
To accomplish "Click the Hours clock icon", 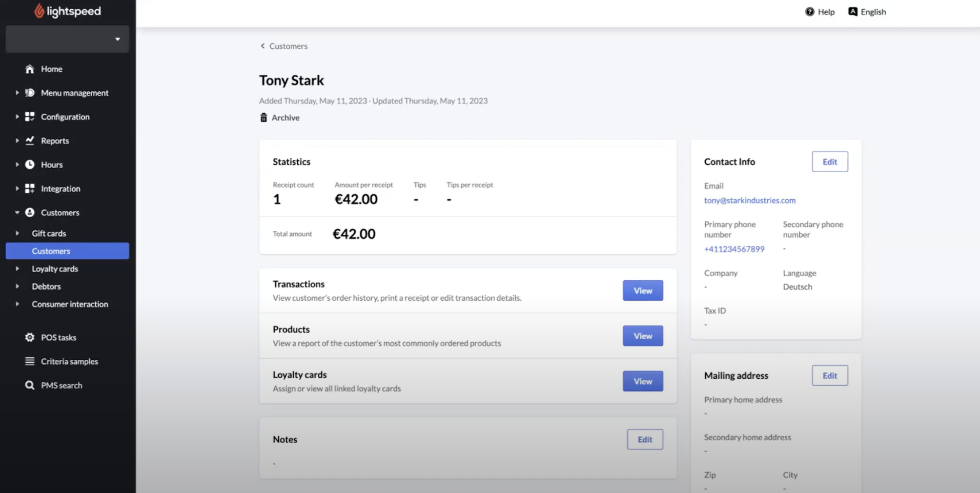I will pos(30,165).
